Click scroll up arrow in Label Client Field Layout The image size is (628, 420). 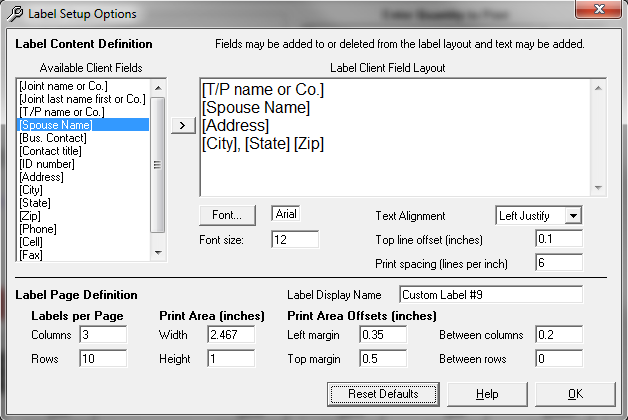[x=598, y=88]
